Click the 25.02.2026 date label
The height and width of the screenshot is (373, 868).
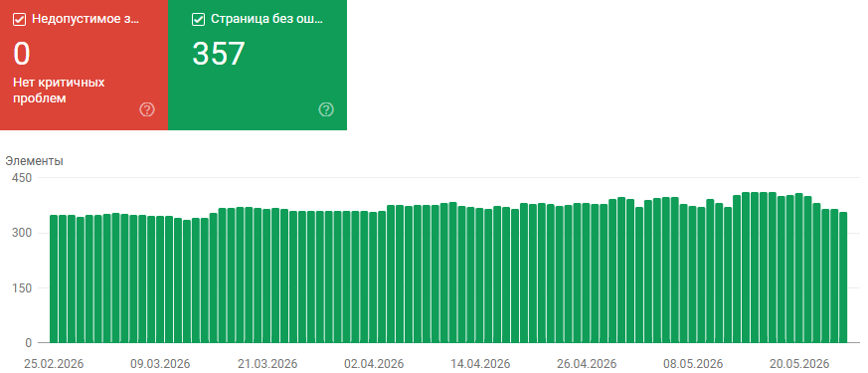(54, 364)
